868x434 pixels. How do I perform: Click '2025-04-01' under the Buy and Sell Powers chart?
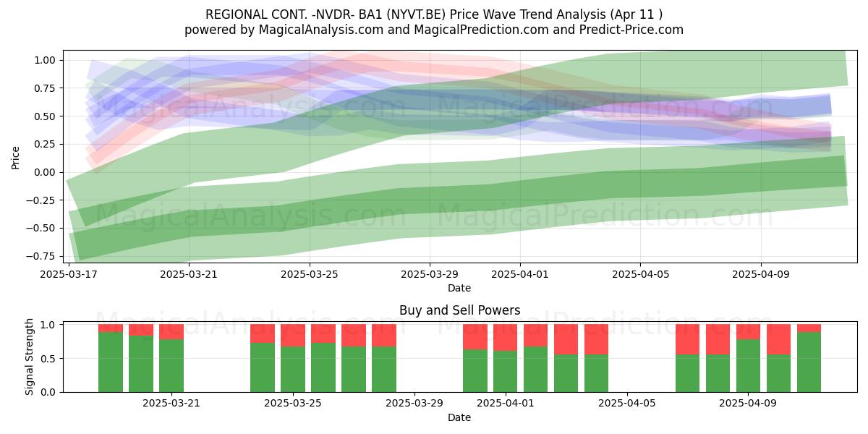(x=506, y=404)
